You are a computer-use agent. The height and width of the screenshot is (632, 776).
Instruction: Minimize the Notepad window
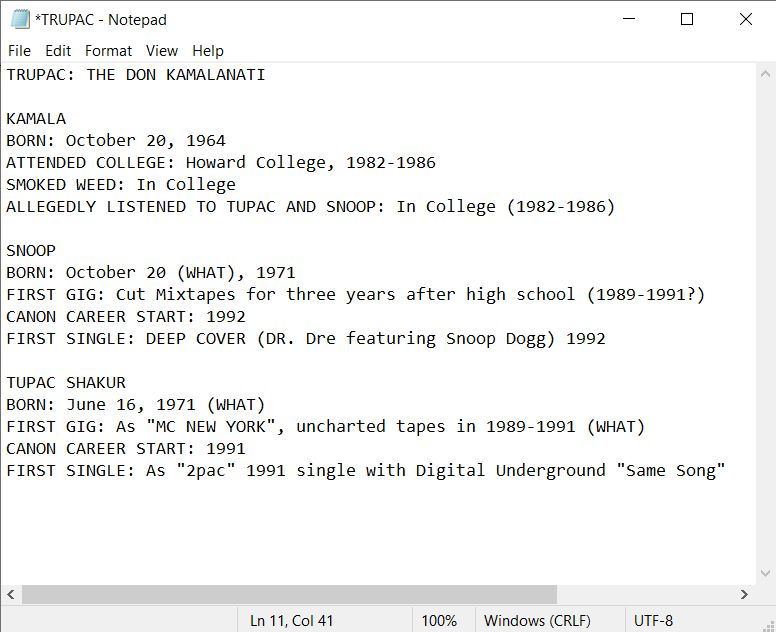pos(628,19)
